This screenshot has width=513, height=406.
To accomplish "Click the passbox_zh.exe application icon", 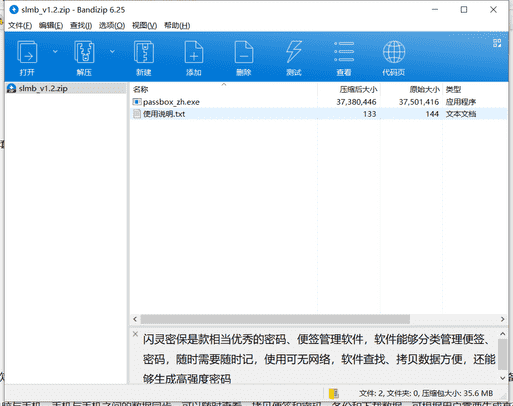I will [137, 102].
